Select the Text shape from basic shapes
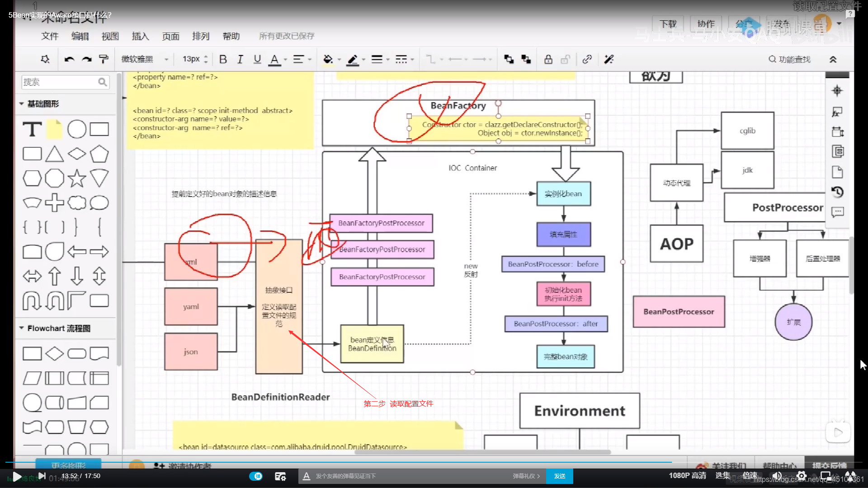Image resolution: width=868 pixels, height=488 pixels. point(32,129)
